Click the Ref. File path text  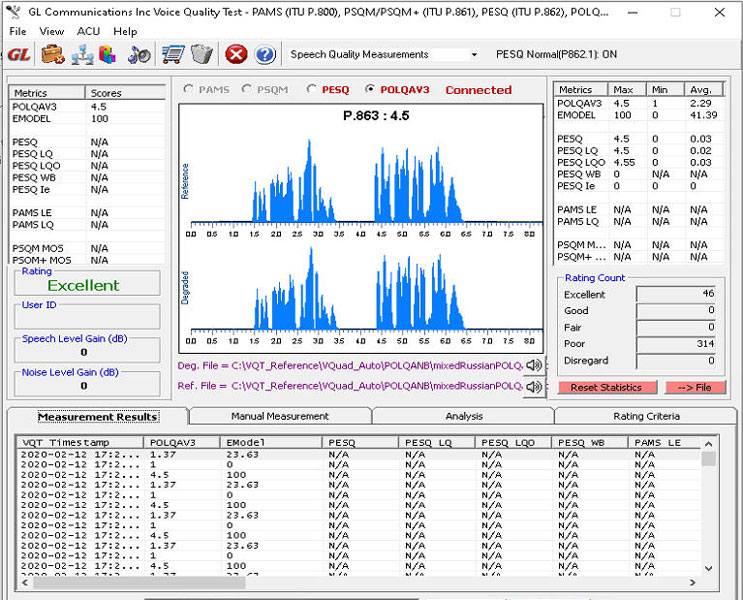pos(350,386)
